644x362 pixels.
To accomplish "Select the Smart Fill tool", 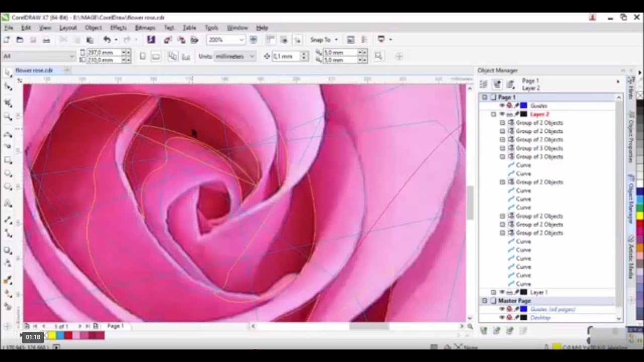I will [x=8, y=306].
